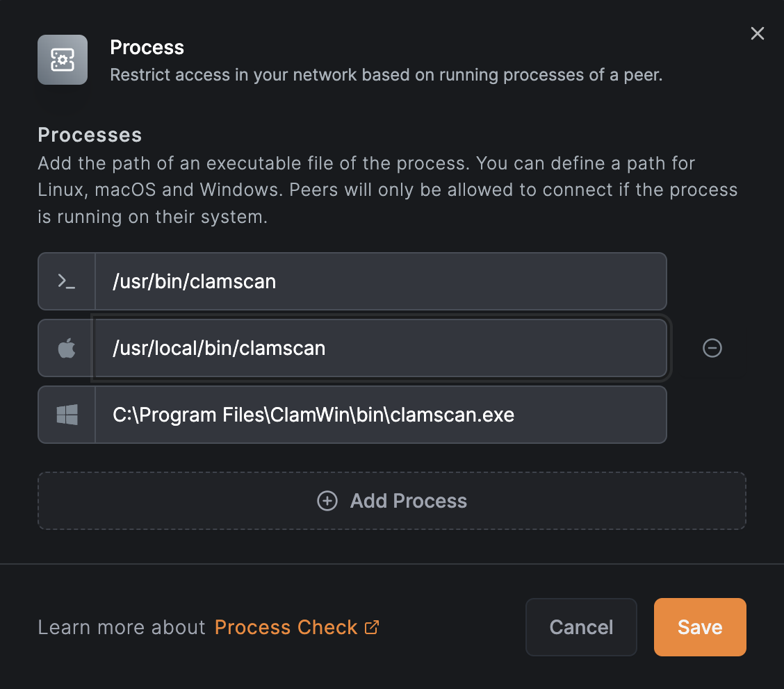Open the Process Check documentation link
784x689 pixels.
[x=285, y=626]
